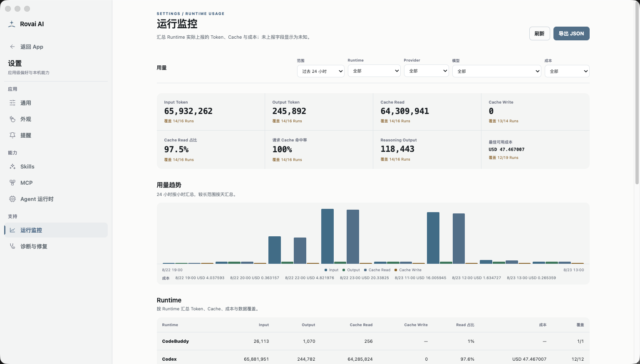Open the Provider filter dropdown
Viewport: 640px width, 364px height.
pos(427,71)
